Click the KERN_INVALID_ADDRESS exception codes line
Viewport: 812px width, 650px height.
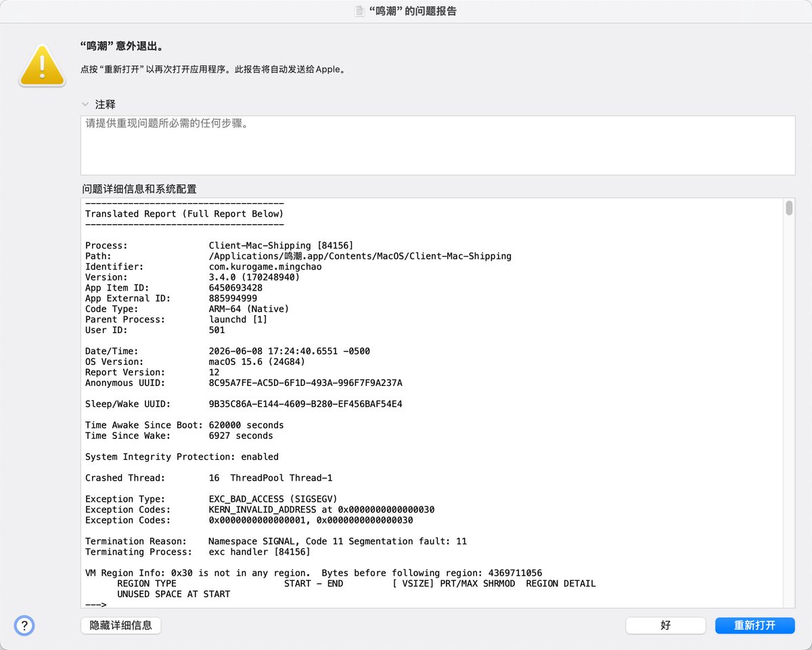260,510
